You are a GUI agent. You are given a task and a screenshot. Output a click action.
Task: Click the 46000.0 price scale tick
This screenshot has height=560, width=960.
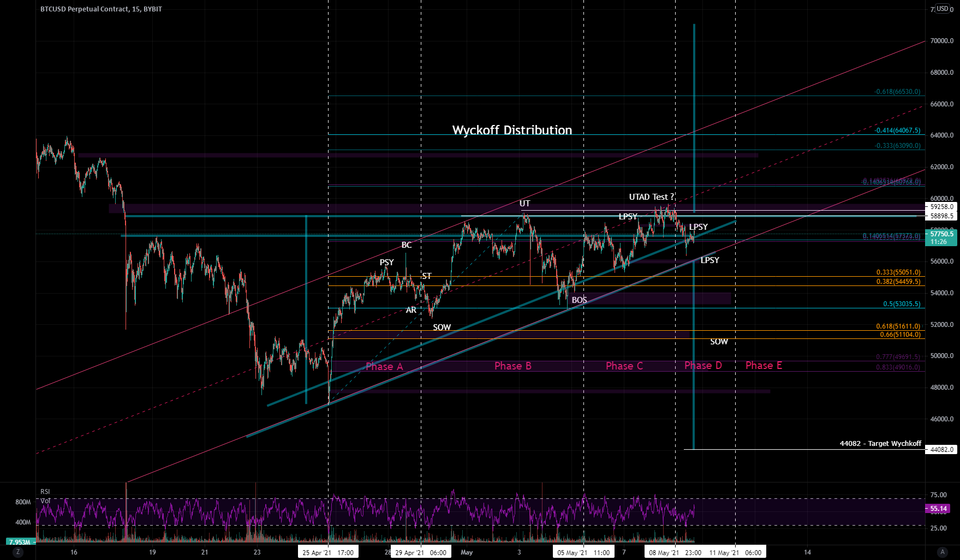coord(942,419)
